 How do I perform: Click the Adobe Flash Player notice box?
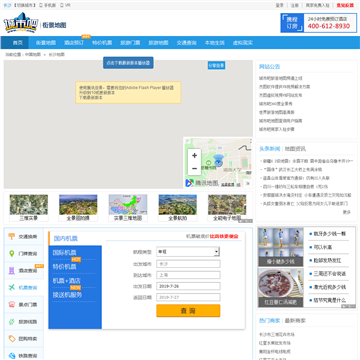click(128, 93)
